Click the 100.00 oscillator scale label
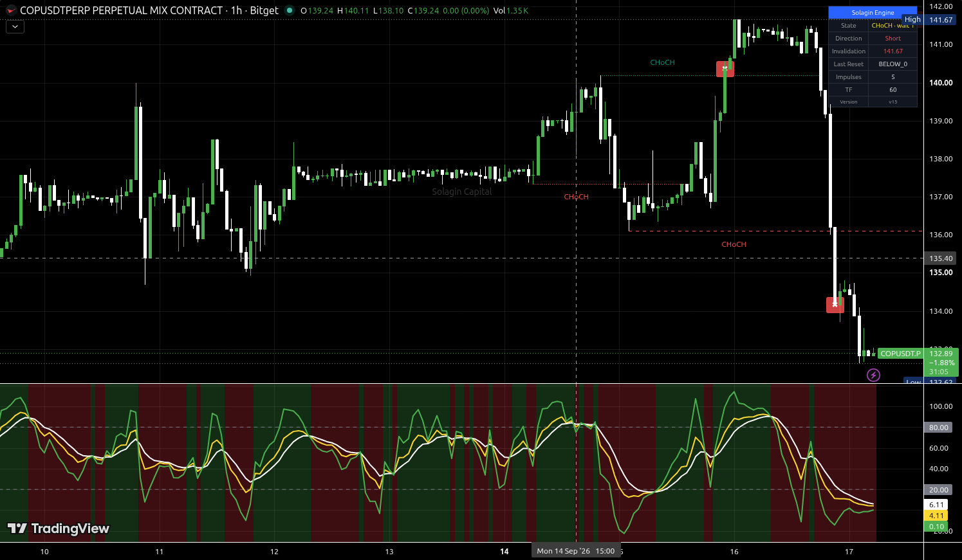The width and height of the screenshot is (962, 560). (941, 406)
